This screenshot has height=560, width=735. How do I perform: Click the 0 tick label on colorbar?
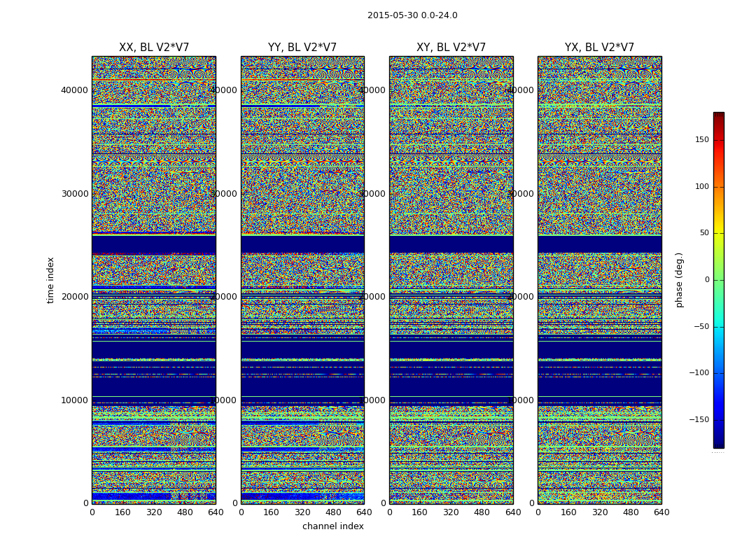pyautogui.click(x=706, y=280)
